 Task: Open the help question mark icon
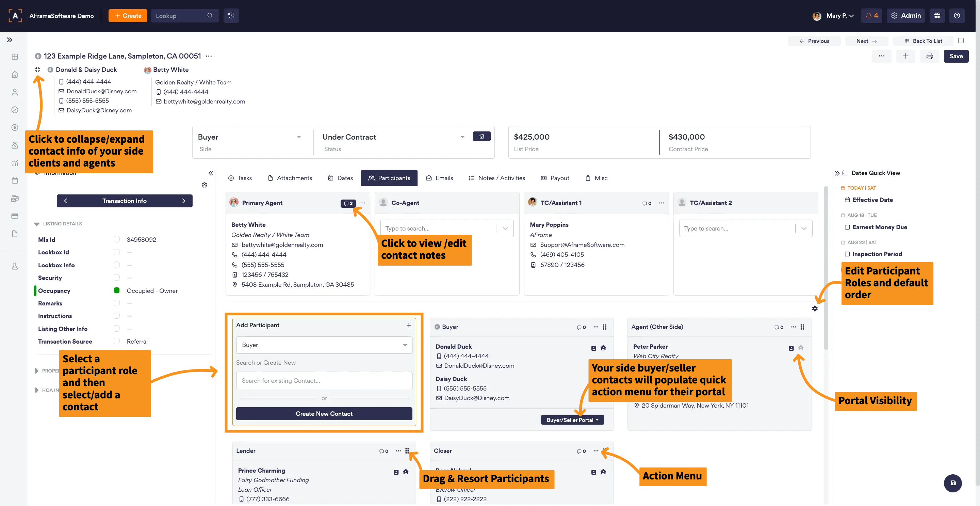click(957, 16)
